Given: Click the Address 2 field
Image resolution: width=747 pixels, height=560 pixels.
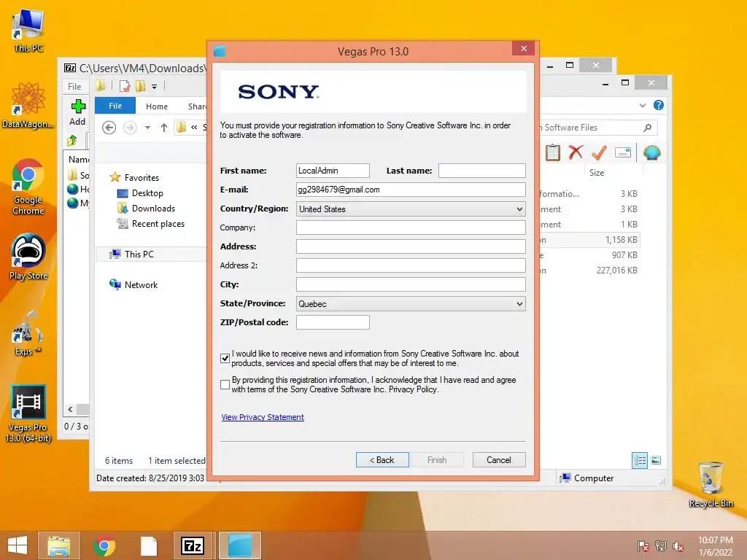Looking at the screenshot, I should [x=411, y=265].
